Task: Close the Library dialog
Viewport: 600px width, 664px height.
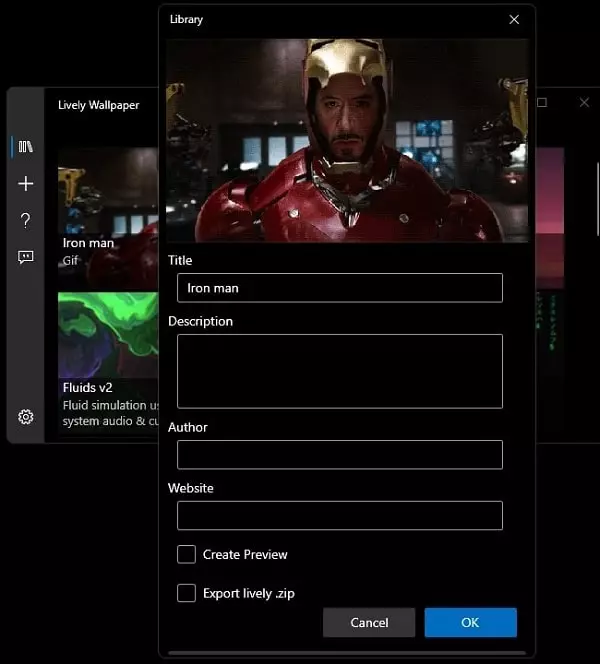Action: [514, 19]
